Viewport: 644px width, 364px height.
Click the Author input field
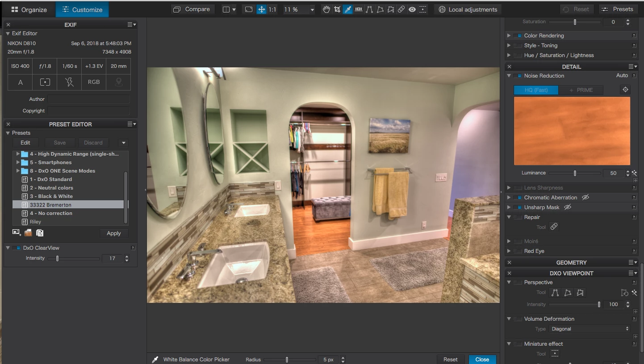[x=89, y=99]
